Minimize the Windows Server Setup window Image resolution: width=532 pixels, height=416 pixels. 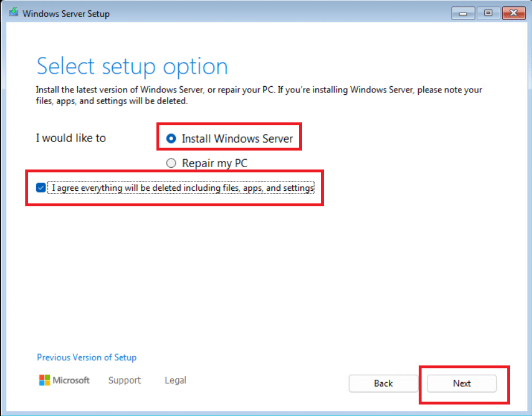point(462,13)
